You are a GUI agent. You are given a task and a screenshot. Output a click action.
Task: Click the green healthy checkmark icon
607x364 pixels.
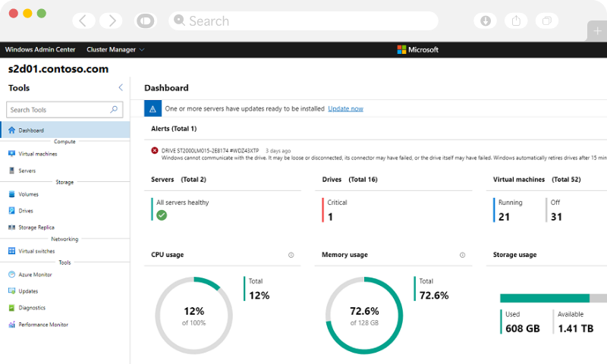162,215
